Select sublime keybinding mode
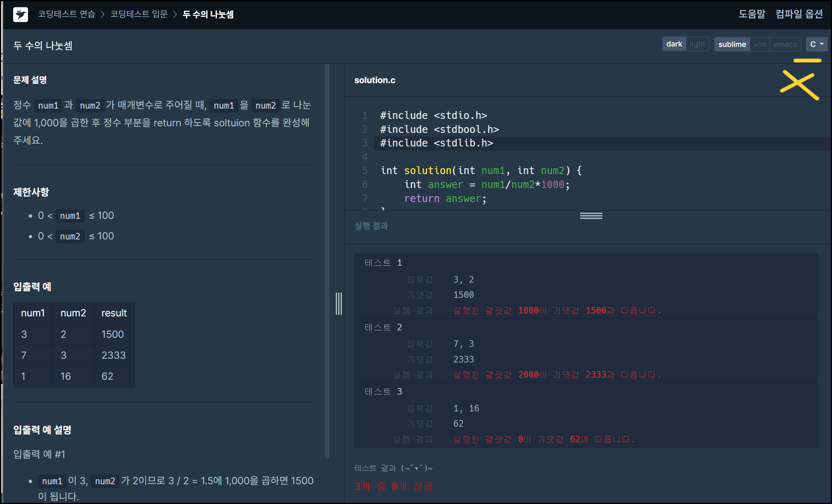 pos(732,44)
